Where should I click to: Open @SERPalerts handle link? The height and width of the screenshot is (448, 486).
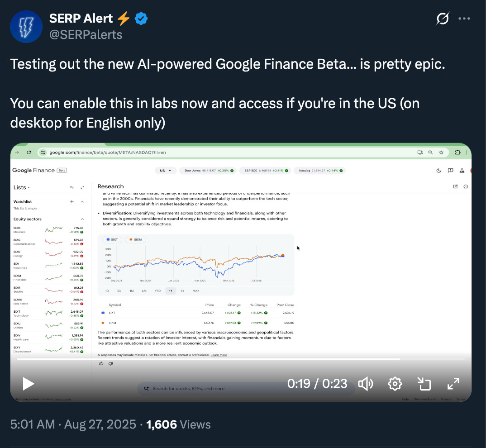pos(86,35)
